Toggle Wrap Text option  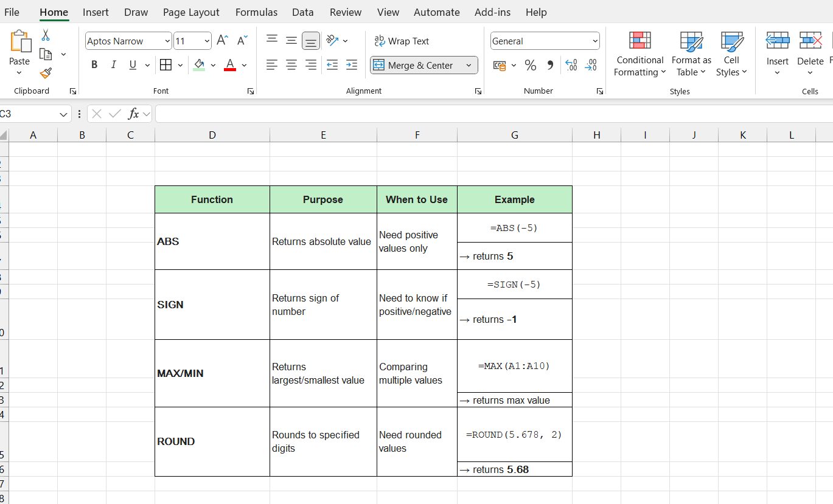click(x=402, y=41)
